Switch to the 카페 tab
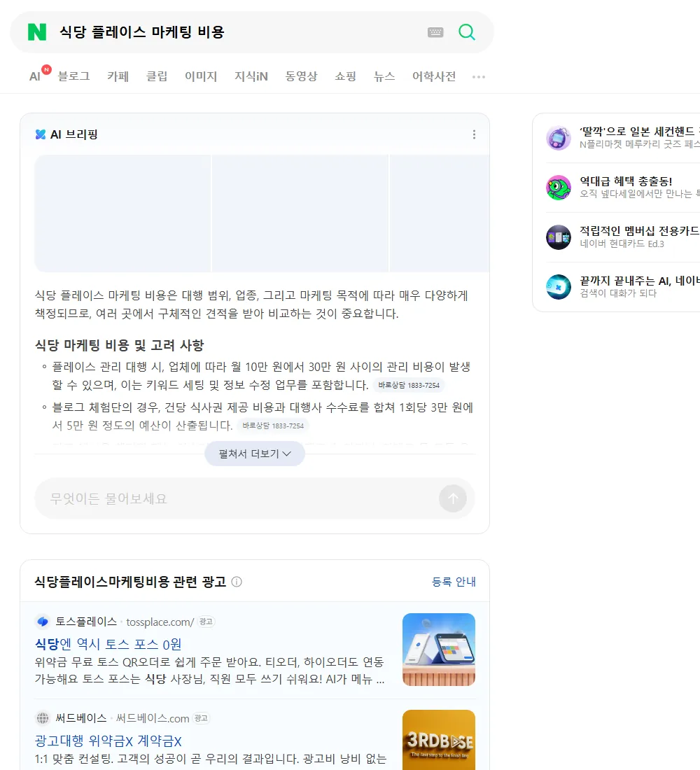This screenshot has width=700, height=770. pyautogui.click(x=118, y=76)
